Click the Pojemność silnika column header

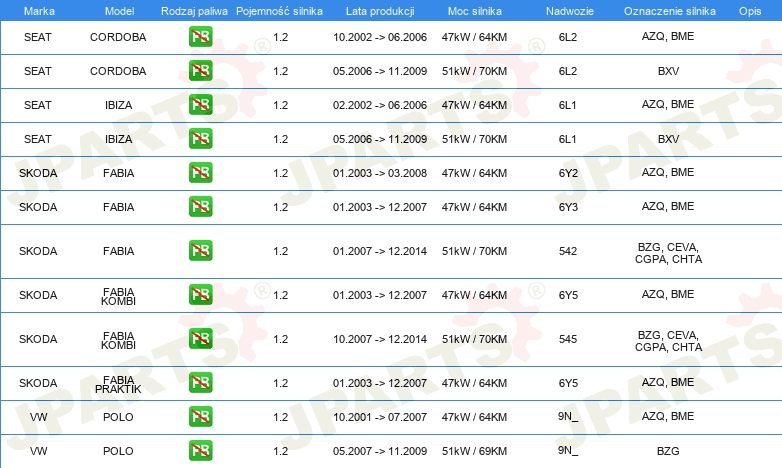279,11
